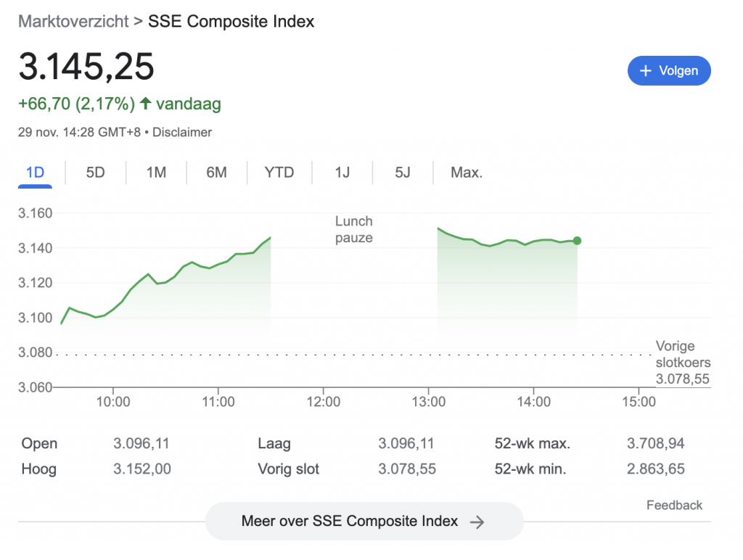Switch to the 5D chart tab
Image resolution: width=743 pixels, height=560 pixels.
click(95, 173)
